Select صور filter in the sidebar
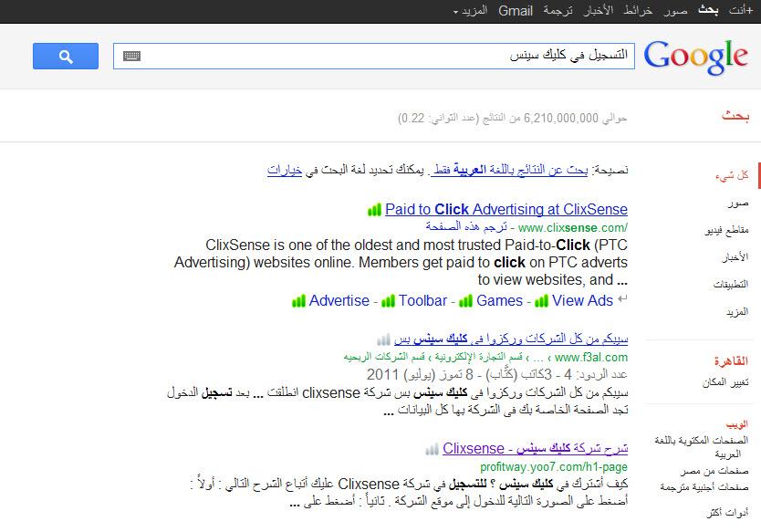 tap(738, 203)
